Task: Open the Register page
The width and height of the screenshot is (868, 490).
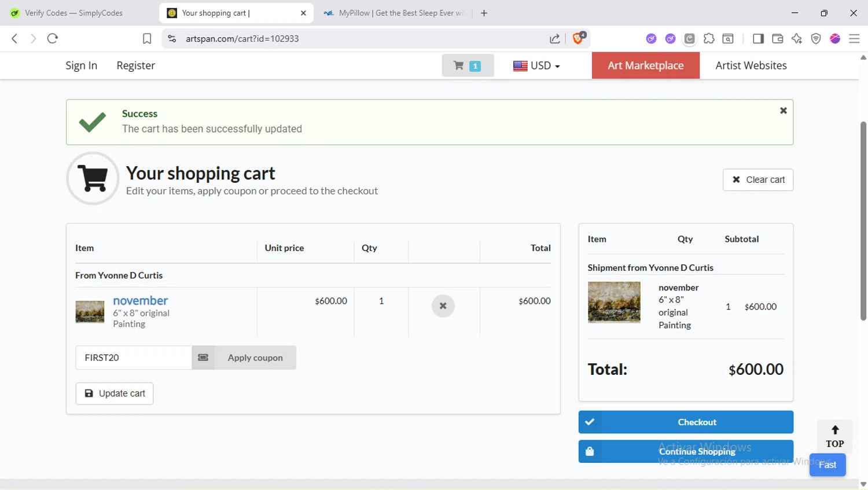Action: pos(135,65)
